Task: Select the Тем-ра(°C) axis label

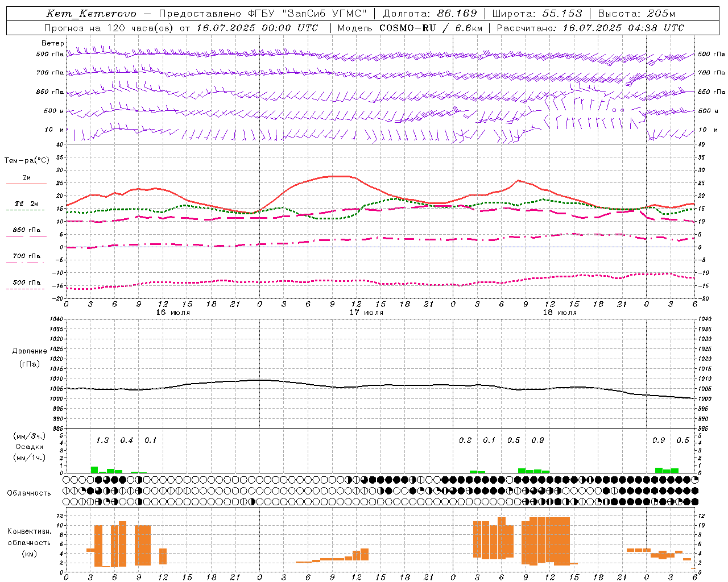Action: [27, 161]
